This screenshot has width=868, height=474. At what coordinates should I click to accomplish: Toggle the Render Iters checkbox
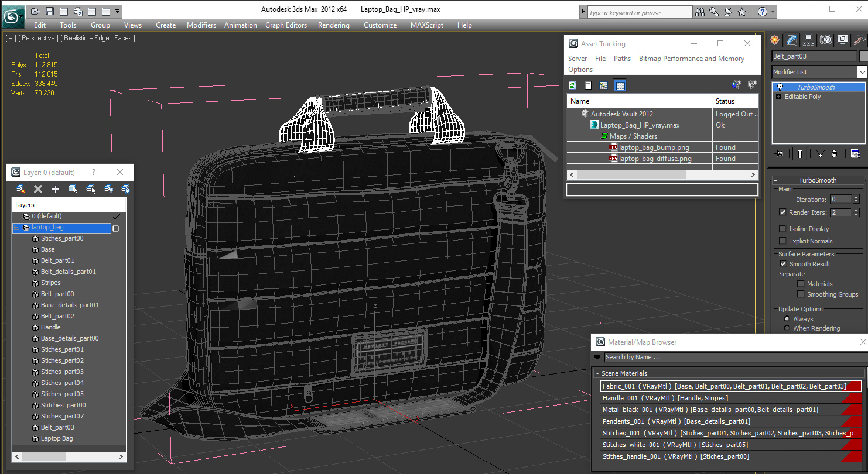tap(783, 212)
